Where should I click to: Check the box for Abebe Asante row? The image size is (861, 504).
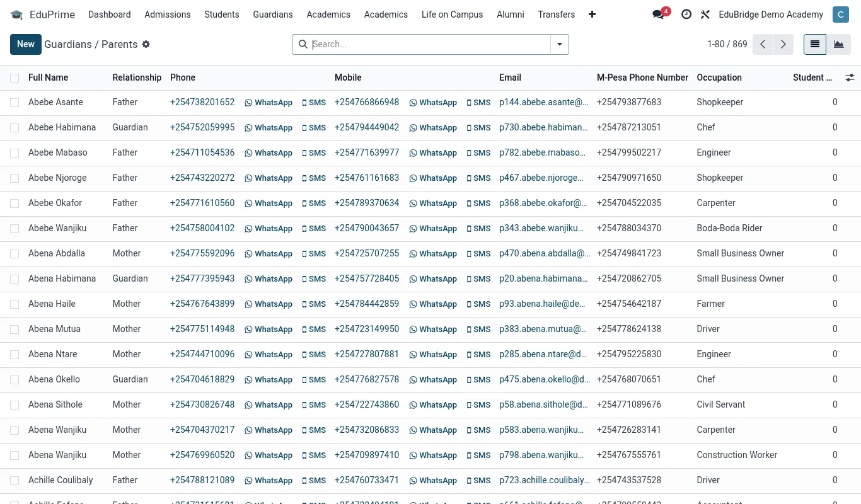[14, 103]
